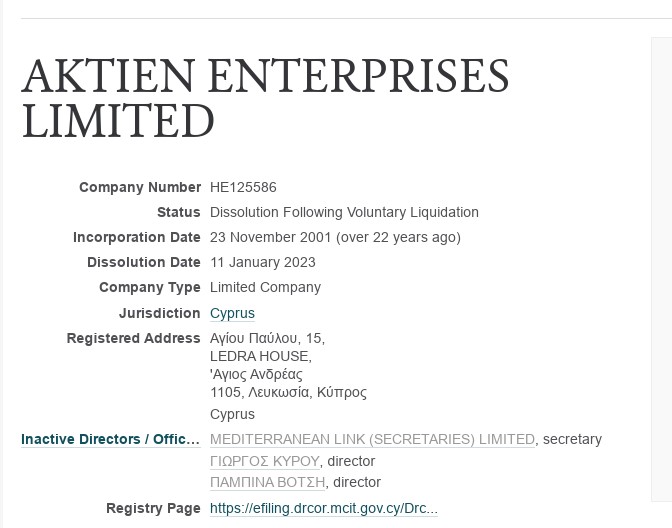Click the Registry Page label
This screenshot has height=528, width=672.
pyautogui.click(x=153, y=508)
